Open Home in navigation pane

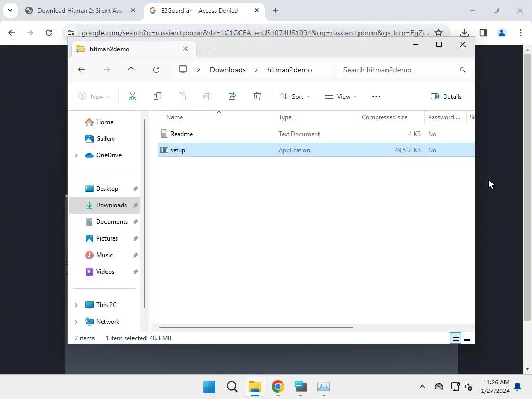(x=104, y=122)
